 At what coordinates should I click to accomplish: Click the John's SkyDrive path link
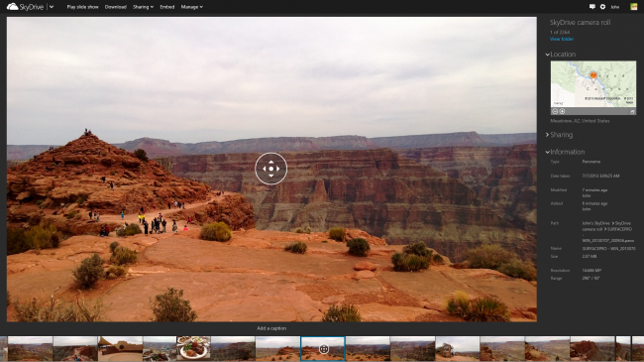[595, 223]
